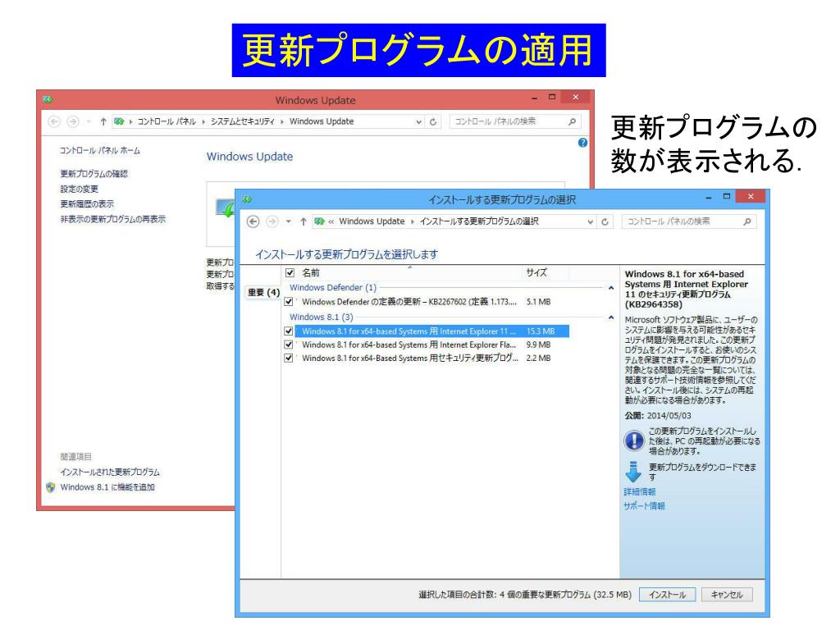Open 詳細情報 link in details pane
The height and width of the screenshot is (630, 840).
[640, 492]
